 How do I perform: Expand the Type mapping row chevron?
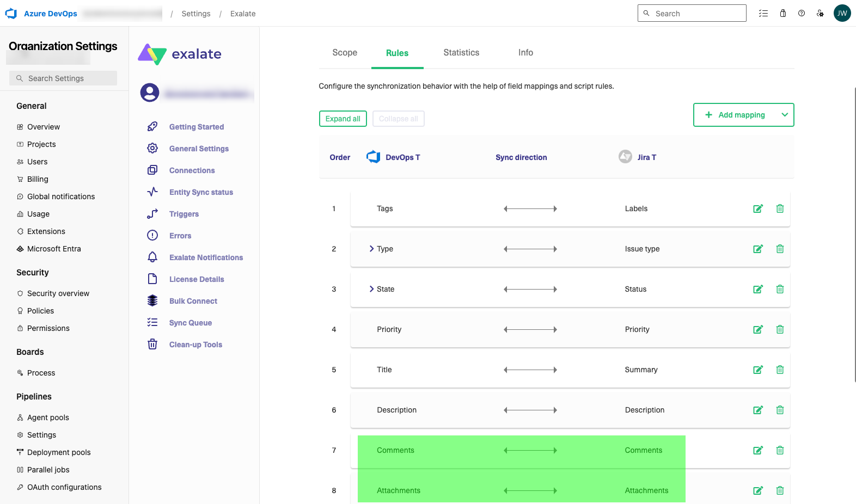pos(371,249)
